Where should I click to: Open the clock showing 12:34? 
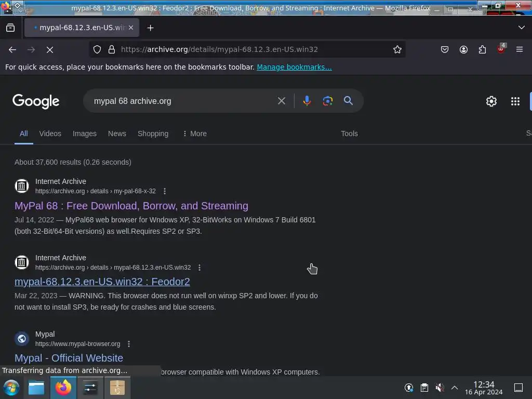(484, 388)
